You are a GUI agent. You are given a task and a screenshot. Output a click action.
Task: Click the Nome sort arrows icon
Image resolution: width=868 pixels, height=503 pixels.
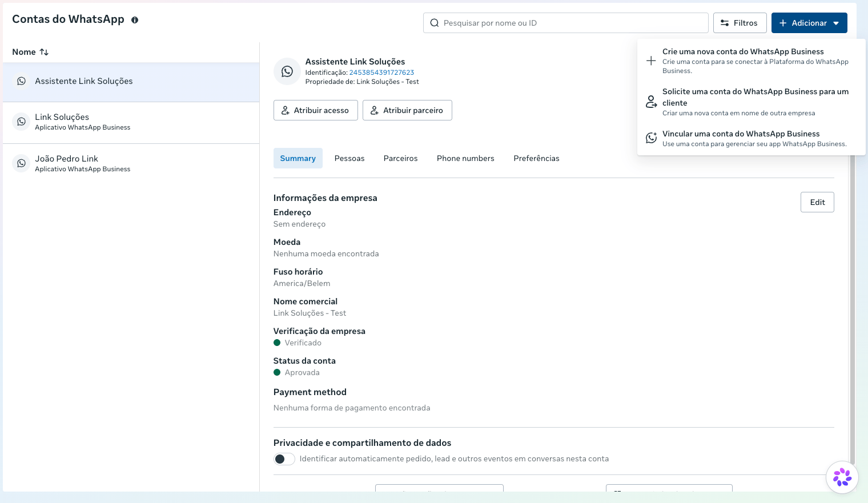pos(44,52)
